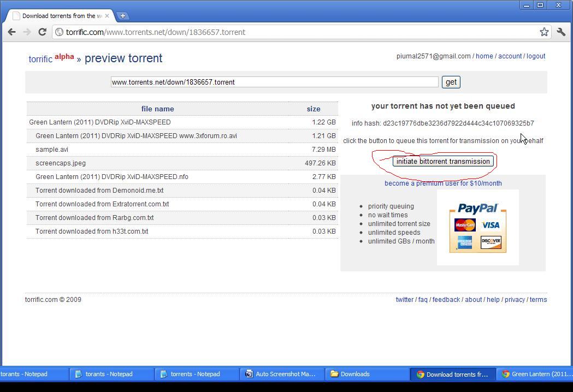Click the browser forward arrow
The height and width of the screenshot is (392, 573).
(x=27, y=32)
